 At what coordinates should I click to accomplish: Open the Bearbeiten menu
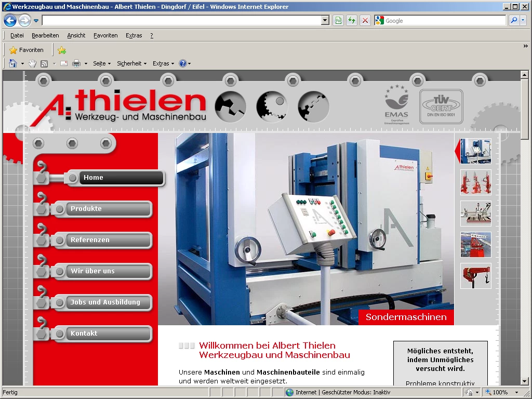tap(45, 35)
